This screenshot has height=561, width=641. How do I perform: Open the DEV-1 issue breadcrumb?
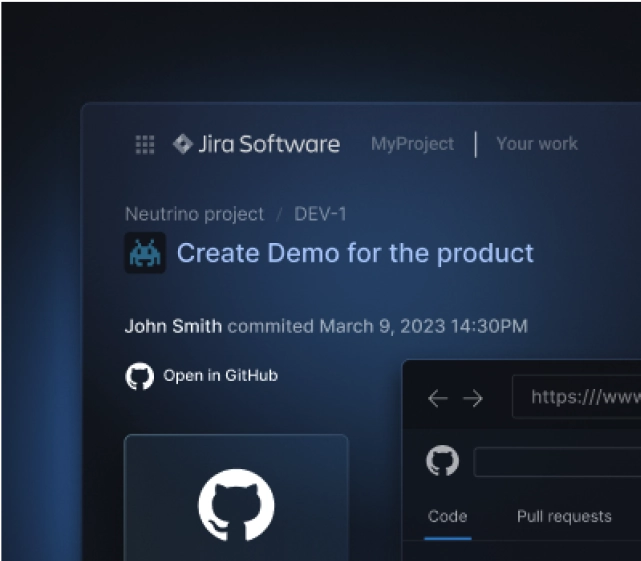click(x=320, y=214)
